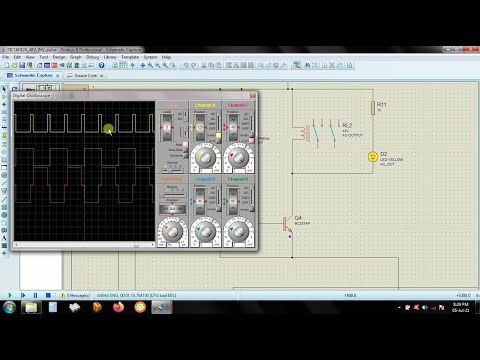480x360 pixels.
Task: Open the Debug menu
Action: click(93, 57)
